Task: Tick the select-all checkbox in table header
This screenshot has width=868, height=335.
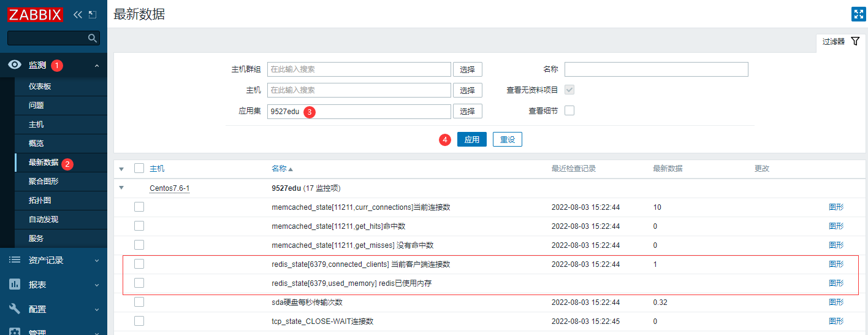Action: click(139, 169)
